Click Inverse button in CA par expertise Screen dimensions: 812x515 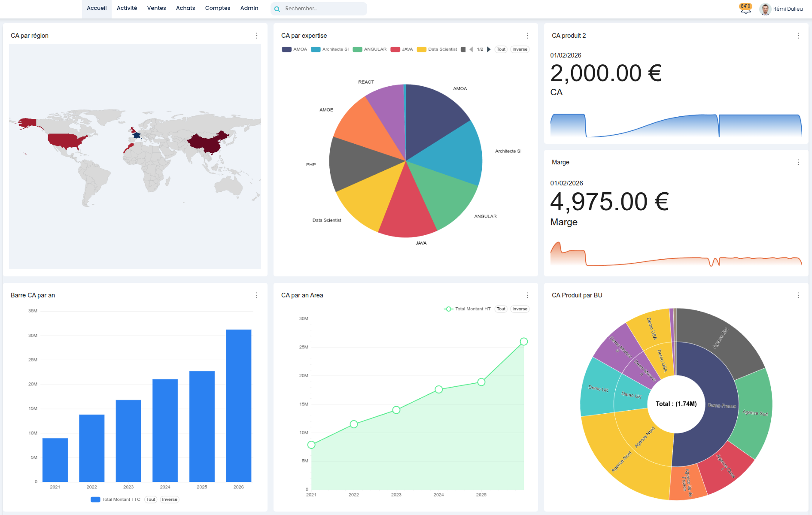(x=520, y=49)
